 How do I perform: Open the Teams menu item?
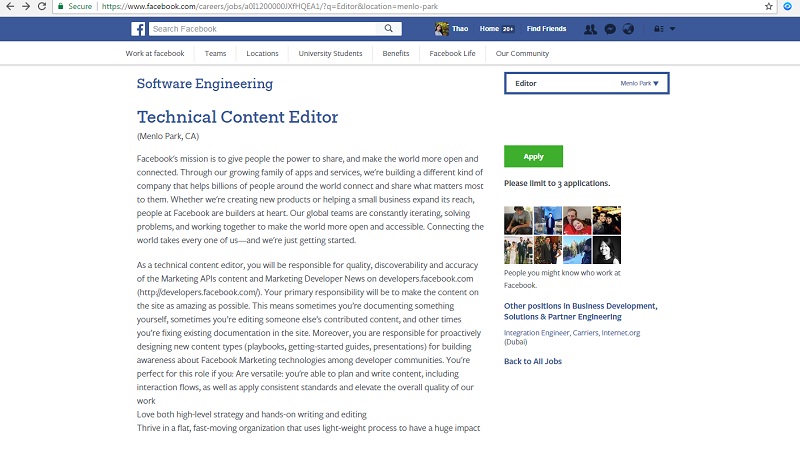coord(215,53)
